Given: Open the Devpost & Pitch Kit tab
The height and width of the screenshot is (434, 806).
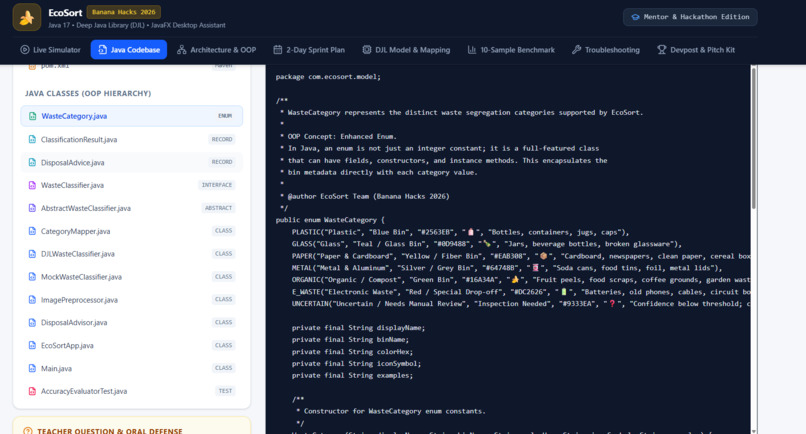Looking at the screenshot, I should pyautogui.click(x=696, y=50).
